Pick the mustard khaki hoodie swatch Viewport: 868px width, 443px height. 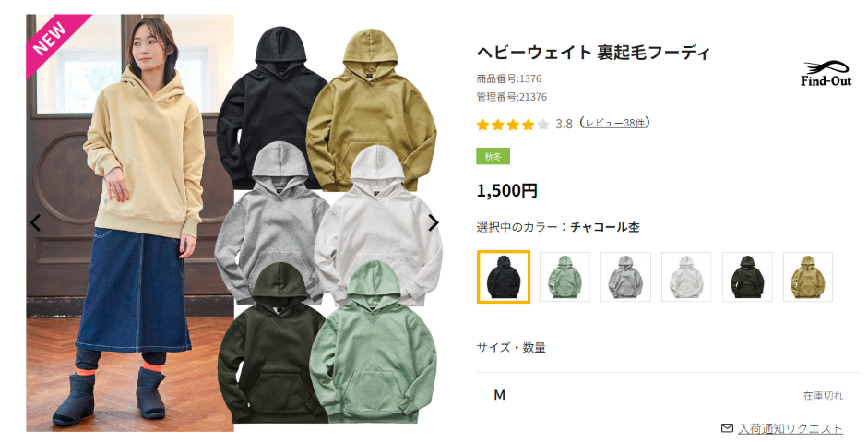tap(808, 277)
